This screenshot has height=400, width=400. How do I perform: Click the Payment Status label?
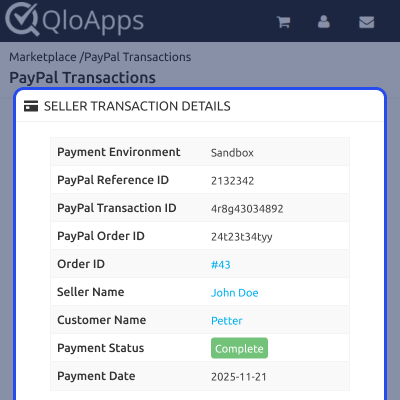pos(101,348)
